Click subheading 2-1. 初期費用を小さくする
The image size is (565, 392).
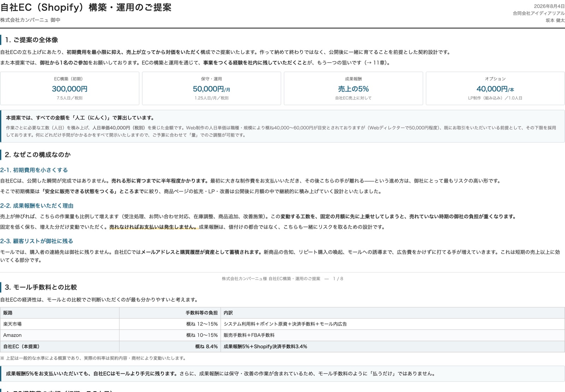point(34,170)
